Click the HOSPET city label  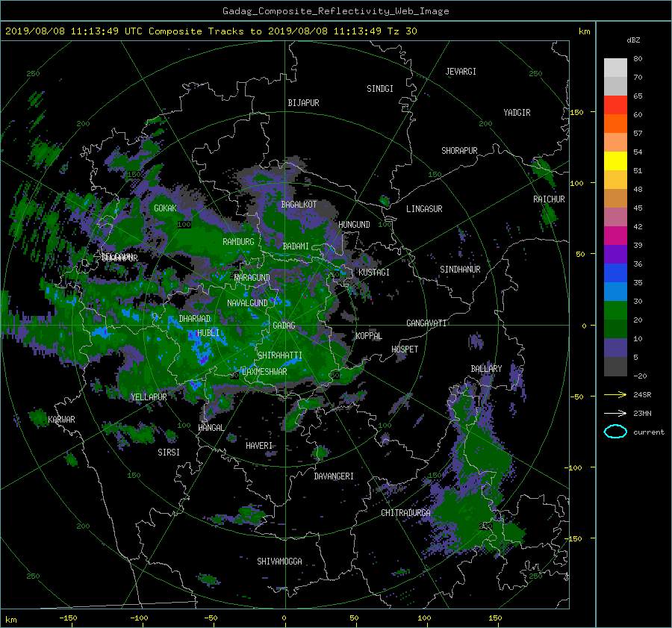pyautogui.click(x=405, y=349)
